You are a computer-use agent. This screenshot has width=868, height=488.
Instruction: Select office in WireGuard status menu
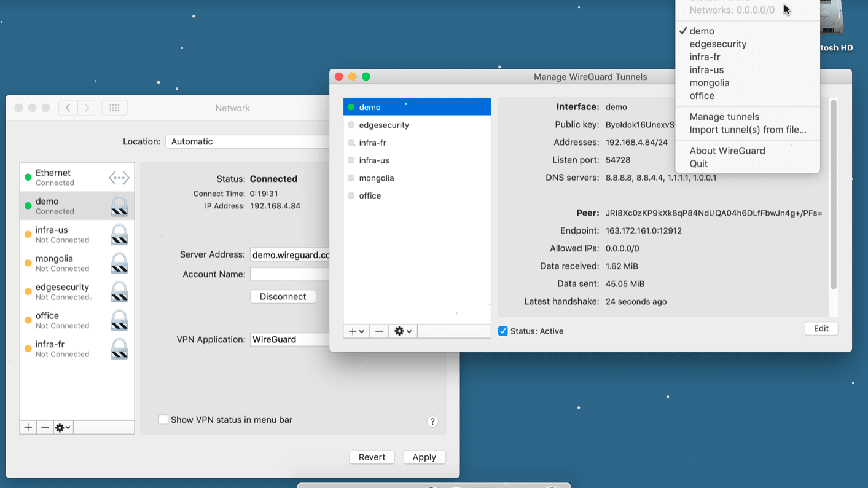748,95
